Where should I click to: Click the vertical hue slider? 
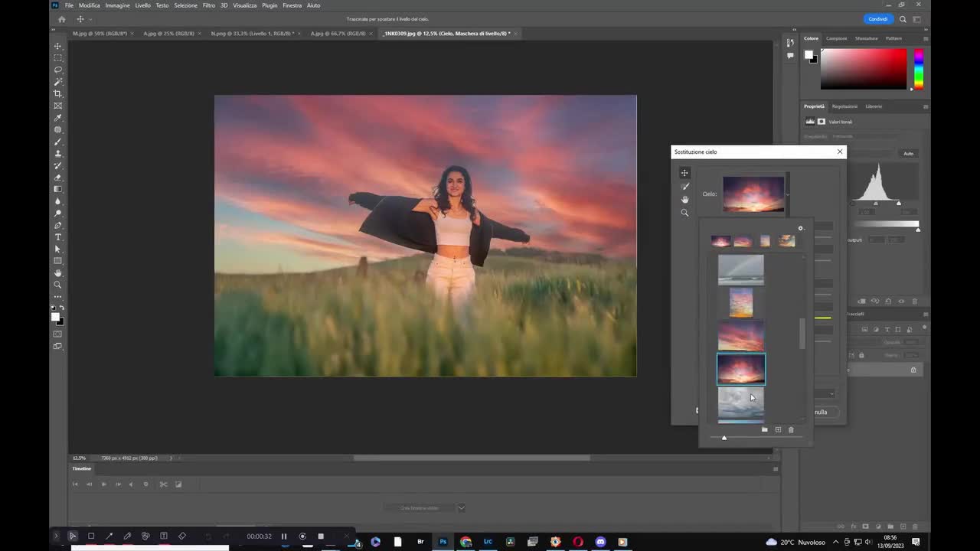coord(918,69)
